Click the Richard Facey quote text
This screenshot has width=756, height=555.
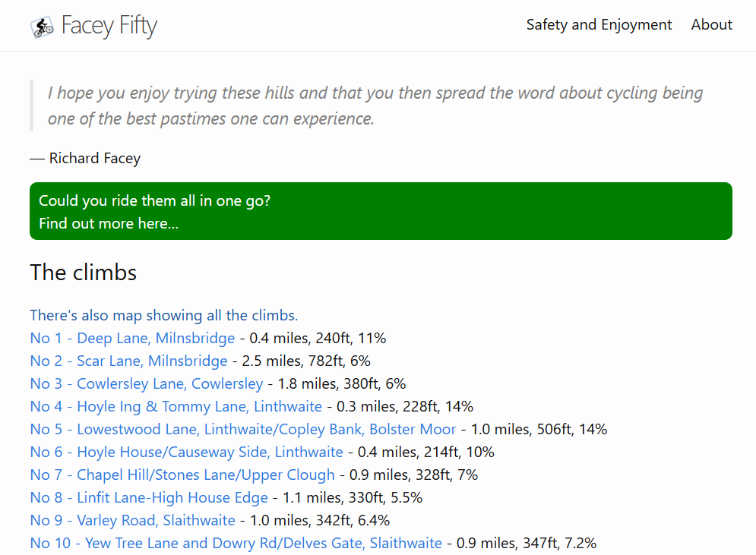(x=375, y=106)
